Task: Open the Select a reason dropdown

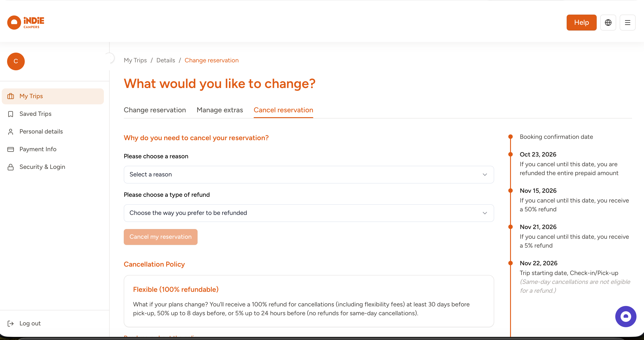Action: click(309, 174)
